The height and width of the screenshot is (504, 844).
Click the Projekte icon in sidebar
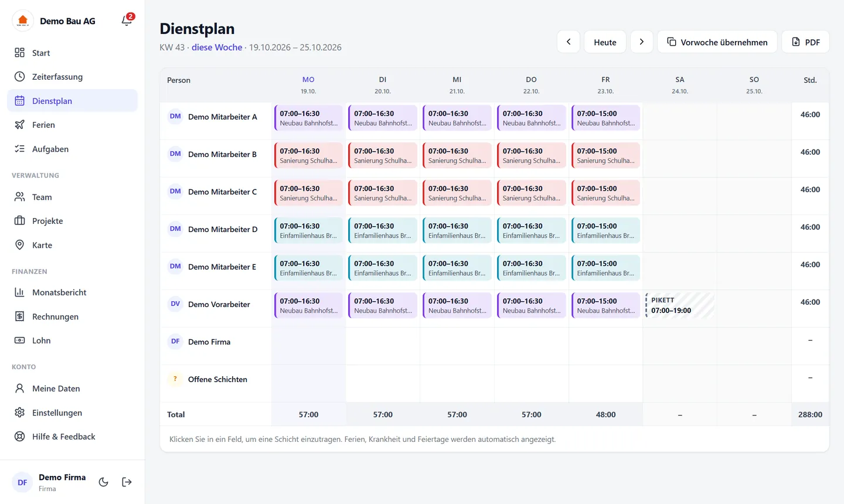(19, 221)
